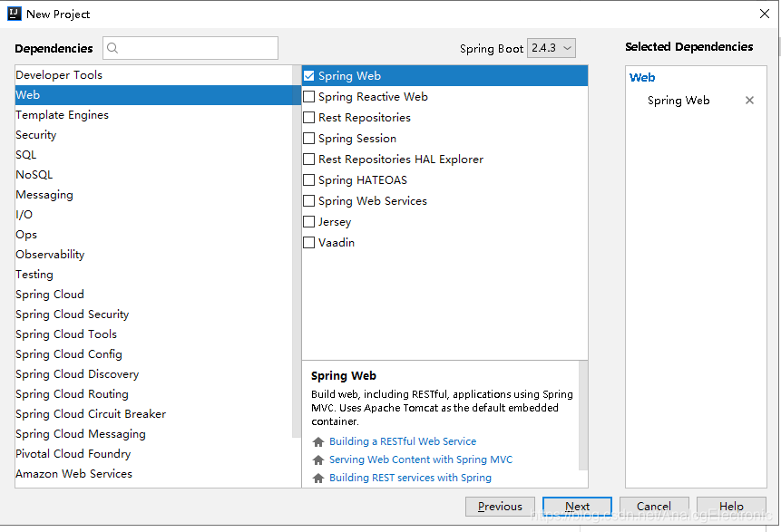
Task: Click home icon beside Building a RESTful Web Service
Action: coord(318,442)
